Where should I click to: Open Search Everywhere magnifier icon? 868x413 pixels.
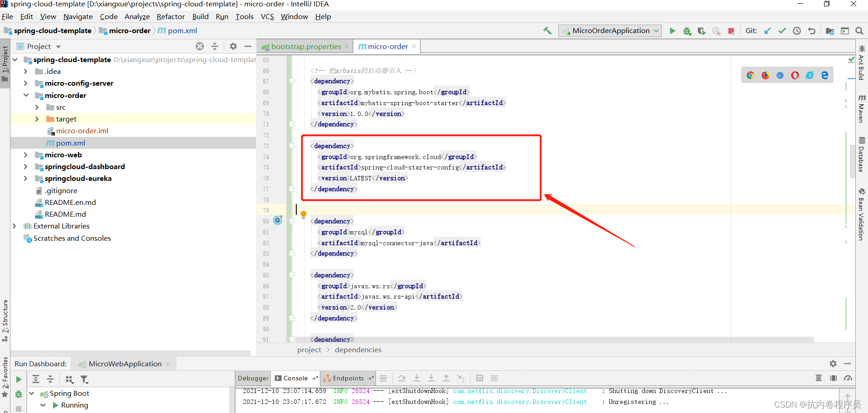859,31
